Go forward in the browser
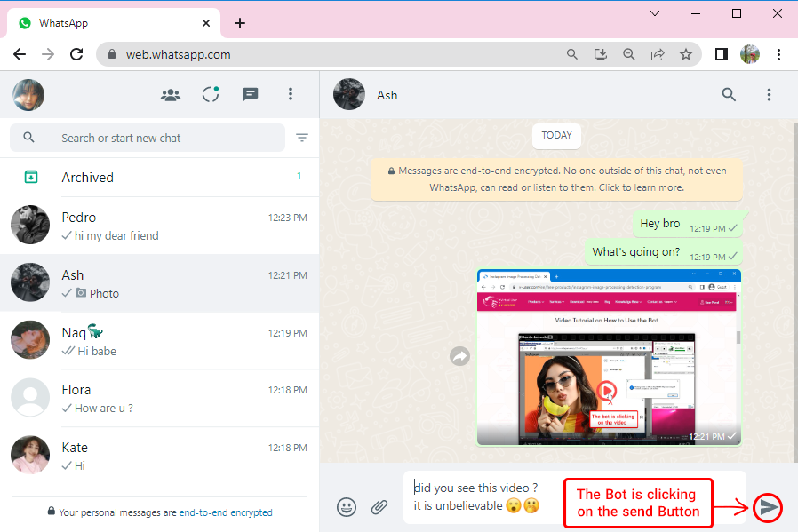The height and width of the screenshot is (532, 798). [x=48, y=54]
